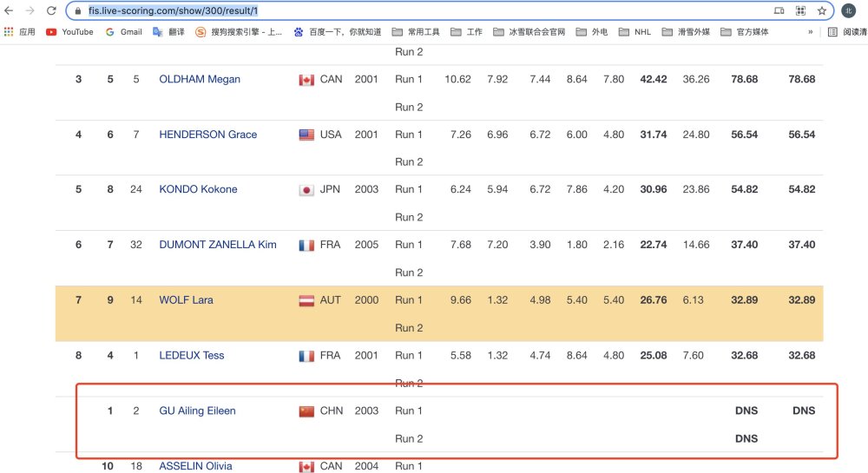Click the profile avatar in the toolbar
This screenshot has width=868, height=473.
click(849, 10)
